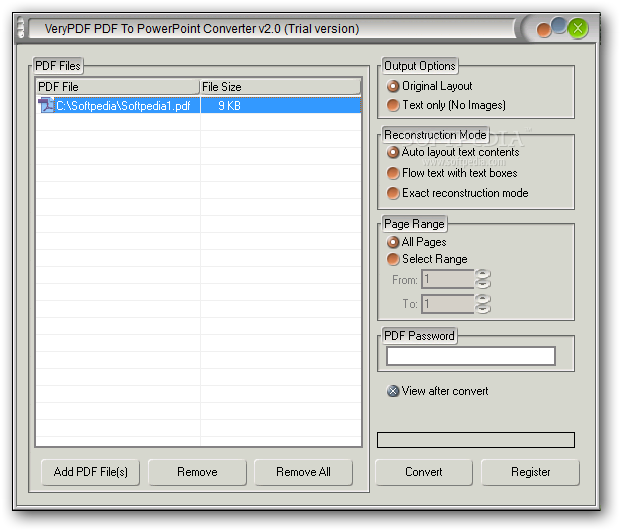The image size is (621, 531).
Task: Sort by the File Size column header
Action: 280,87
